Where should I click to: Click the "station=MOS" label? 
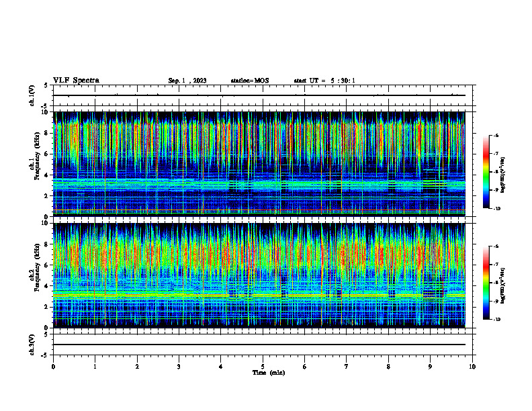point(250,81)
